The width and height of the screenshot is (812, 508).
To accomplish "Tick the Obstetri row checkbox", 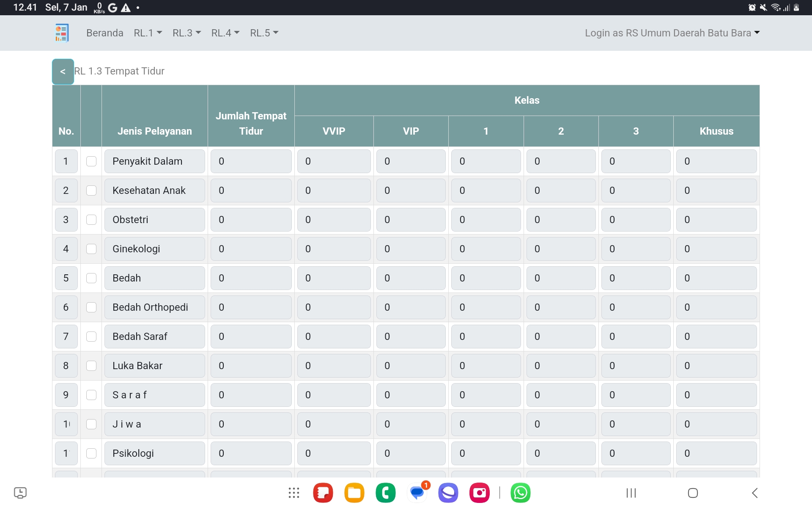I will (91, 220).
